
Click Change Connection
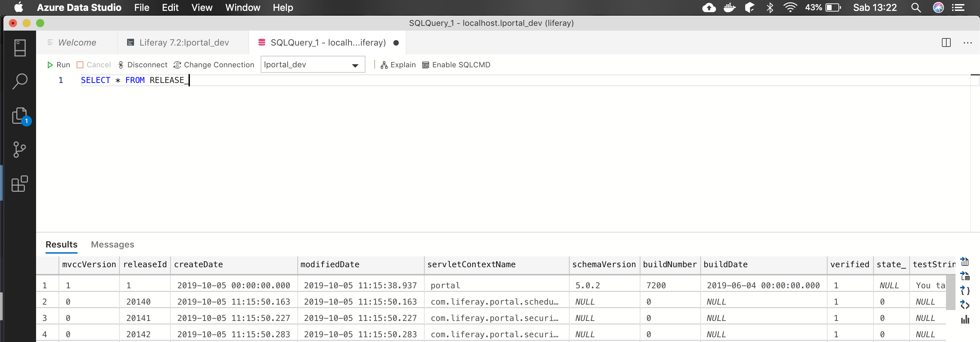214,65
